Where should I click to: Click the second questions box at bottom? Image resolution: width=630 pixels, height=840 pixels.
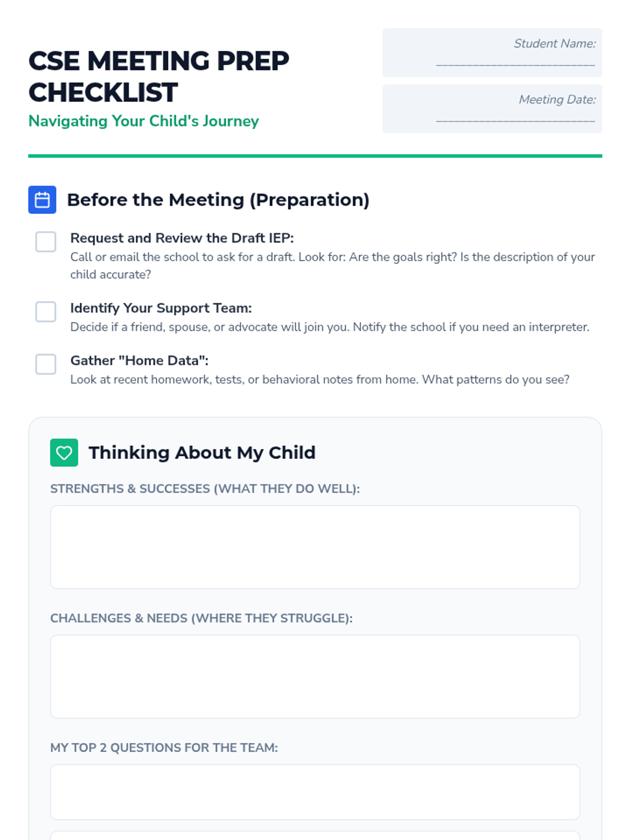coord(315,835)
